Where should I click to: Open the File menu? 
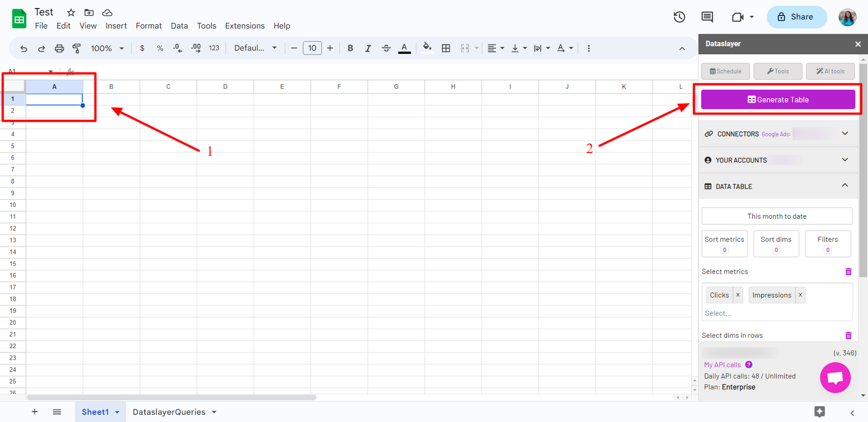tap(41, 26)
